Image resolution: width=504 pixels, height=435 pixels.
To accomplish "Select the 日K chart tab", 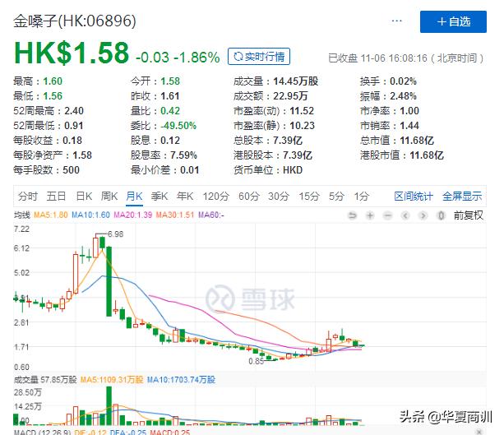I will tap(84, 196).
